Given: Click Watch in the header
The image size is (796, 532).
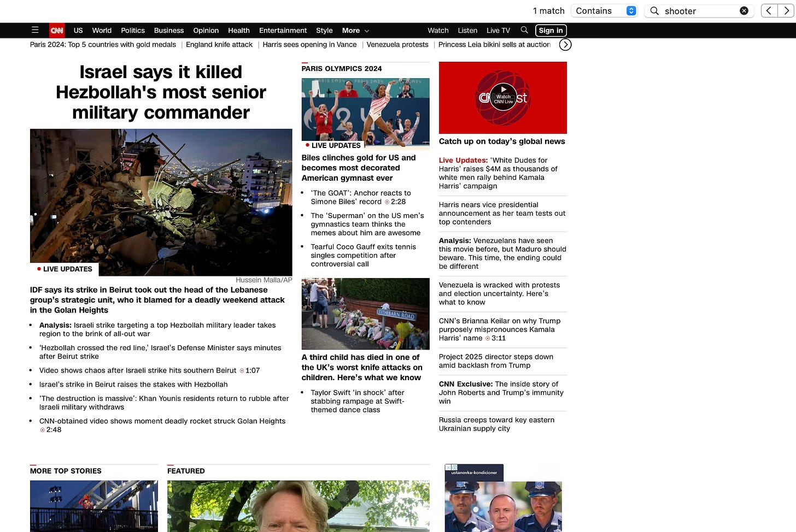Looking at the screenshot, I should click(438, 31).
